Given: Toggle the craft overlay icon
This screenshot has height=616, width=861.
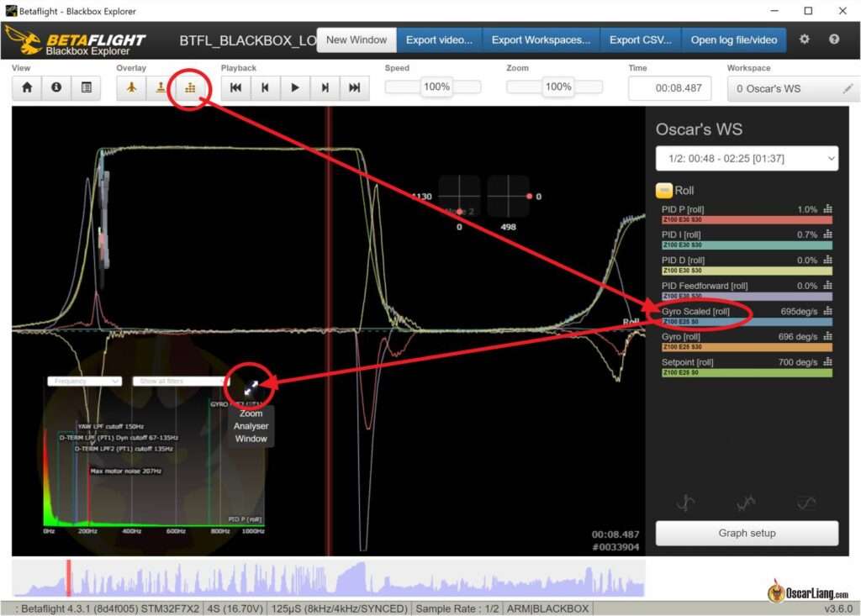Looking at the screenshot, I should click(131, 88).
